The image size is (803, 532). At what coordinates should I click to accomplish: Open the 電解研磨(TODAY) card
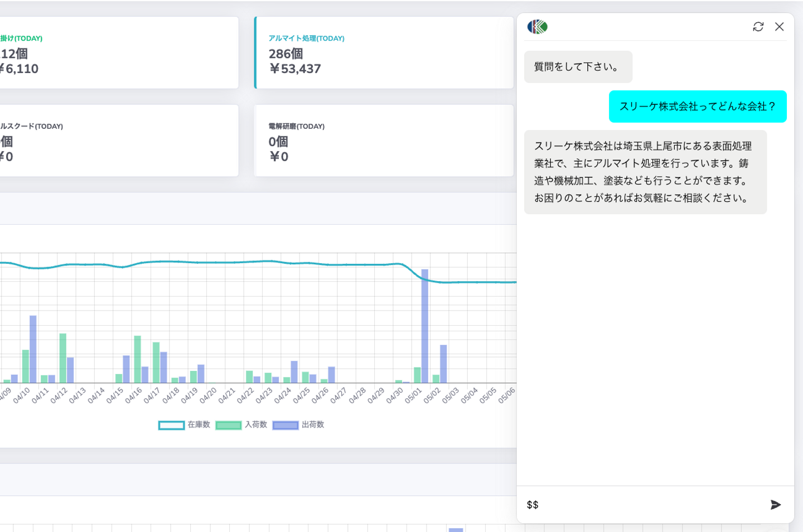[384, 141]
